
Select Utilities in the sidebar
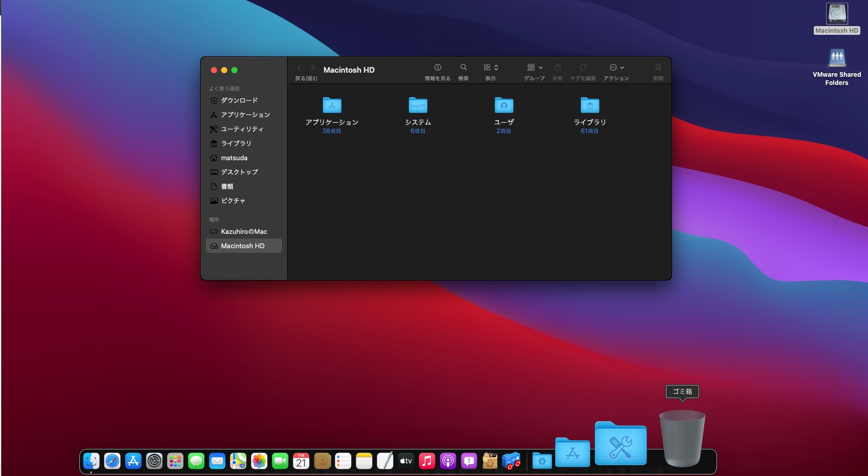click(242, 129)
